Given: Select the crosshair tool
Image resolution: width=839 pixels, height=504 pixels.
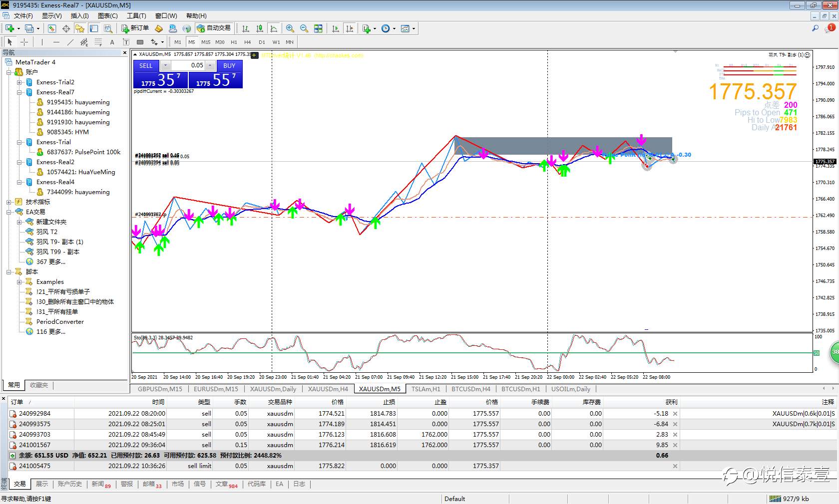Looking at the screenshot, I should pyautogui.click(x=24, y=42).
